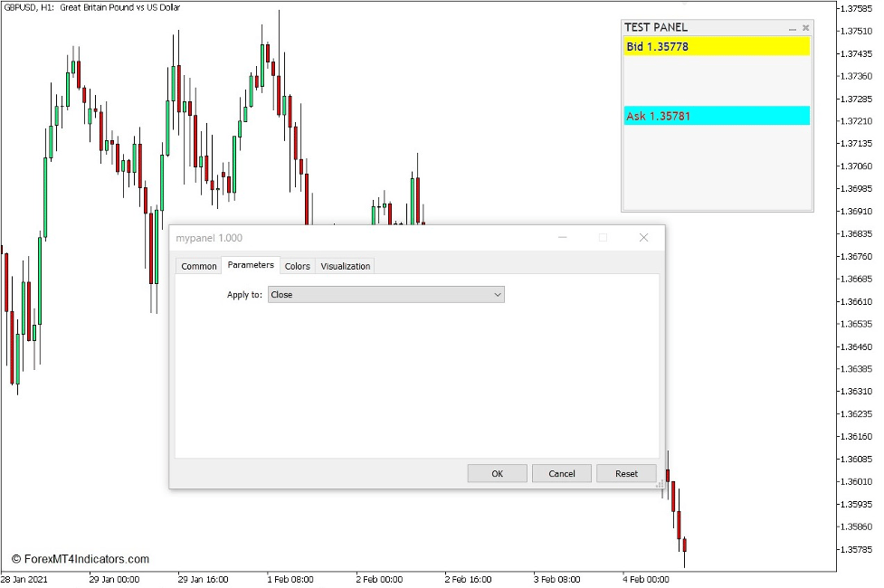Switch to the Colors tab
Image resolution: width=884 pixels, height=588 pixels.
point(298,265)
